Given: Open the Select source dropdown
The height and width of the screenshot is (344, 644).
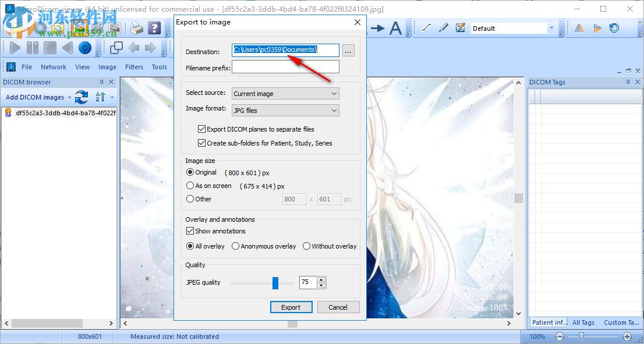Looking at the screenshot, I should pyautogui.click(x=285, y=94).
